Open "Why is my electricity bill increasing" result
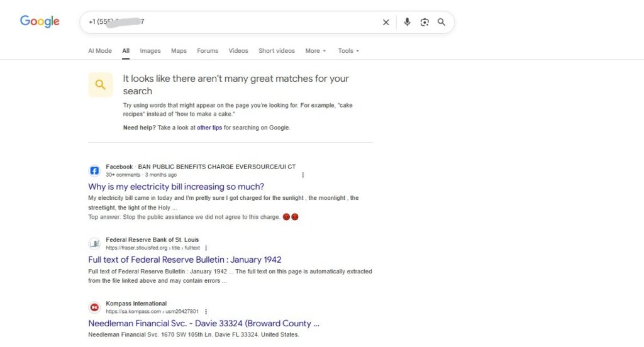Screen dimensions: 644x347 pos(176,187)
